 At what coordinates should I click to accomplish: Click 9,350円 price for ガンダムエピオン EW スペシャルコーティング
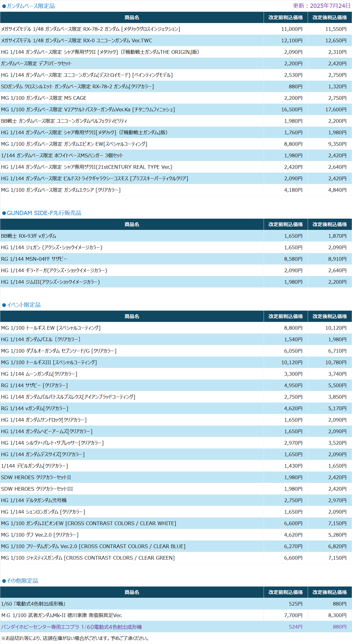[x=337, y=144]
